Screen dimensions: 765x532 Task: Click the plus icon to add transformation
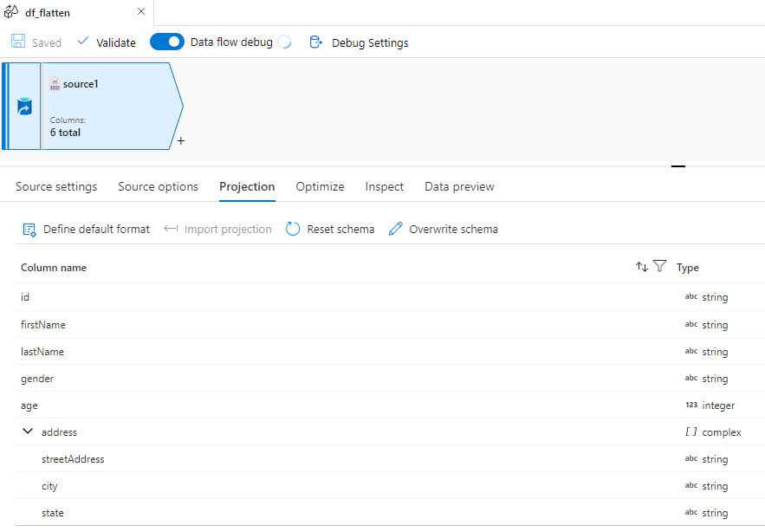pyautogui.click(x=180, y=141)
